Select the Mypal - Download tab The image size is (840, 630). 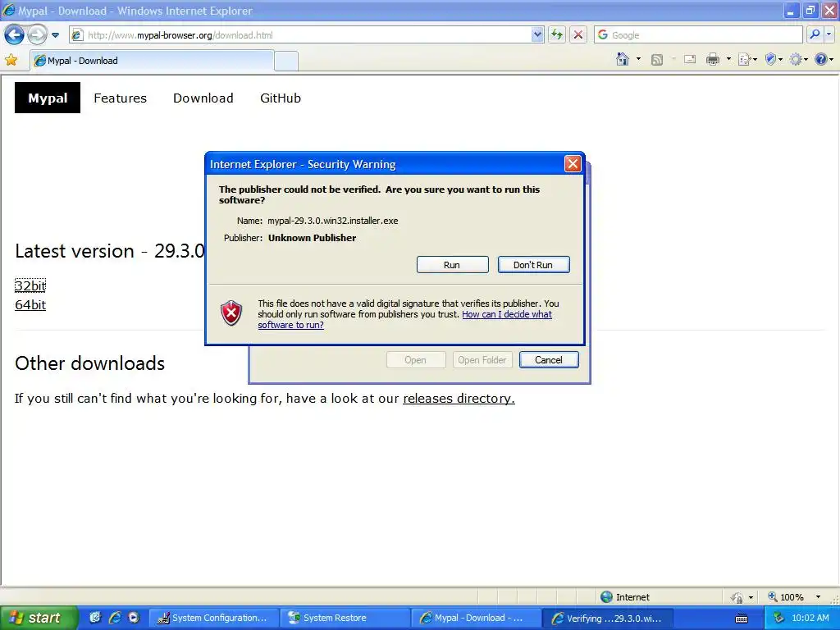pos(152,61)
